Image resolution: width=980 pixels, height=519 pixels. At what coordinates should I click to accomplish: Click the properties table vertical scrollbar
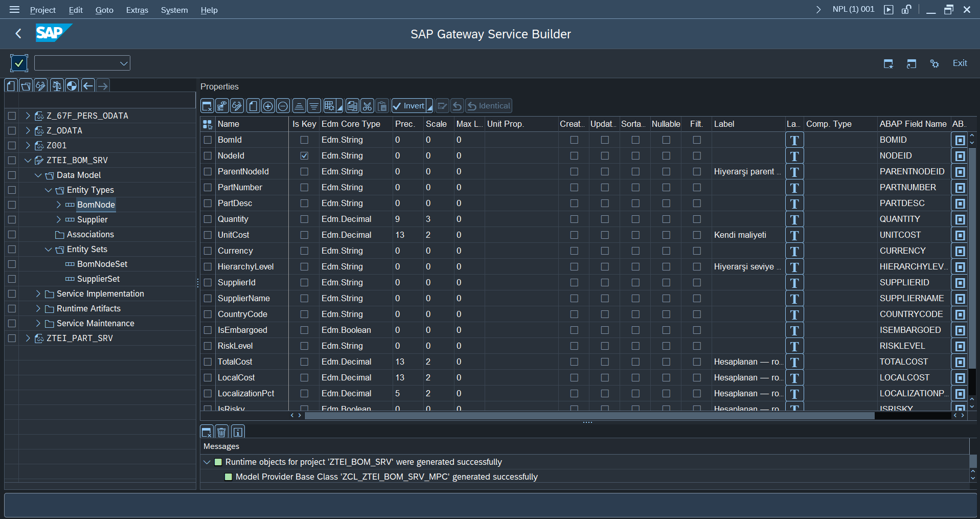(972, 258)
